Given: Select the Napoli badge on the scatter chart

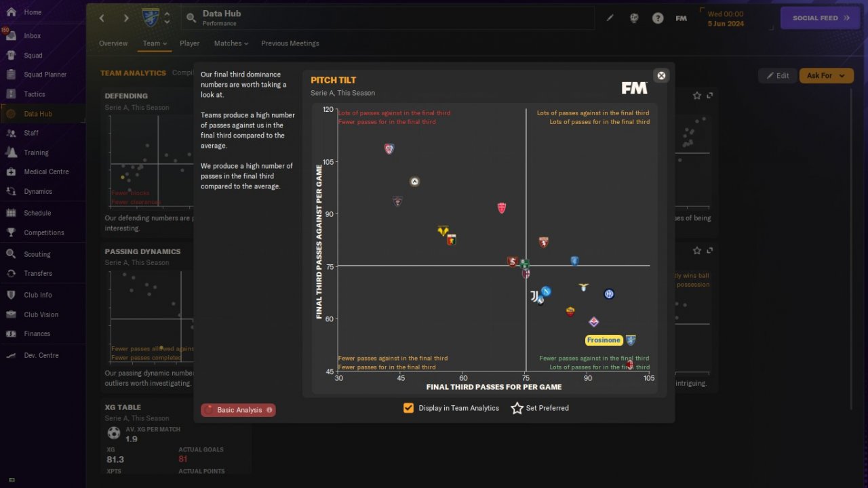Looking at the screenshot, I should point(546,291).
